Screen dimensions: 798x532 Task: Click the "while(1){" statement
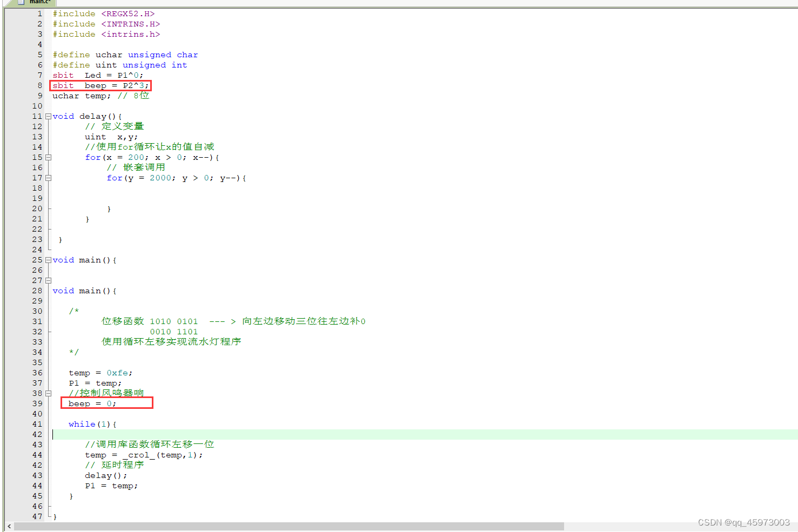(92, 424)
